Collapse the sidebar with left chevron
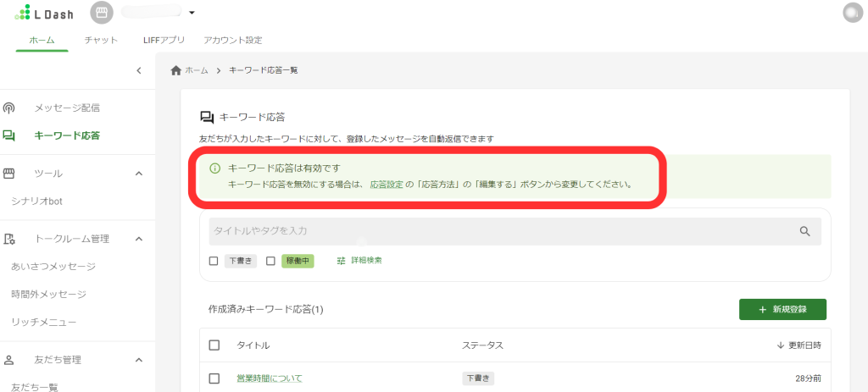 [139, 71]
